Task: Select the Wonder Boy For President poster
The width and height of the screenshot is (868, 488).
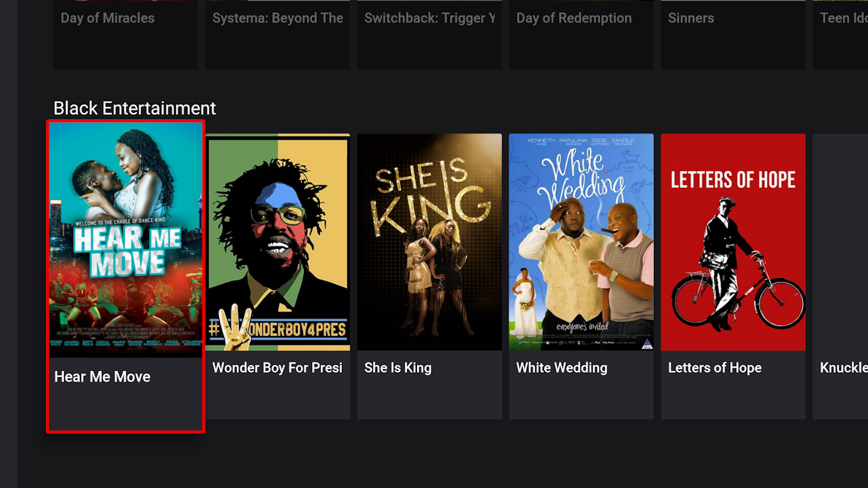Action: 278,242
